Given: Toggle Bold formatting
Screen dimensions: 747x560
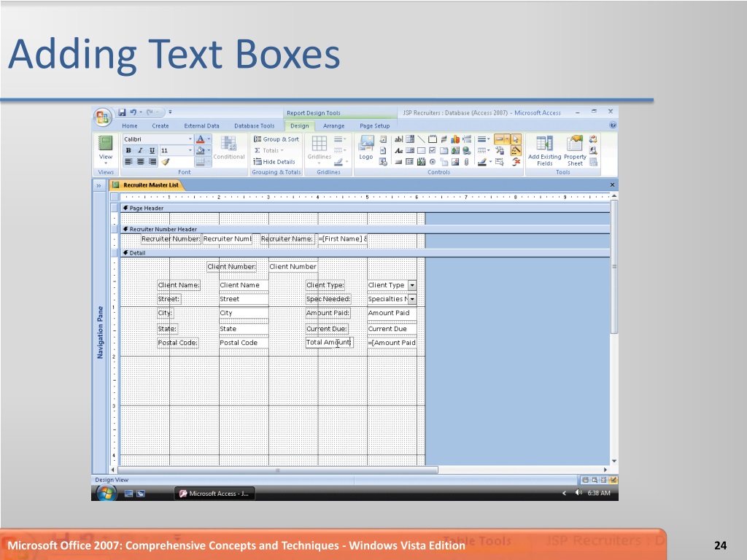Looking at the screenshot, I should pos(128,150).
